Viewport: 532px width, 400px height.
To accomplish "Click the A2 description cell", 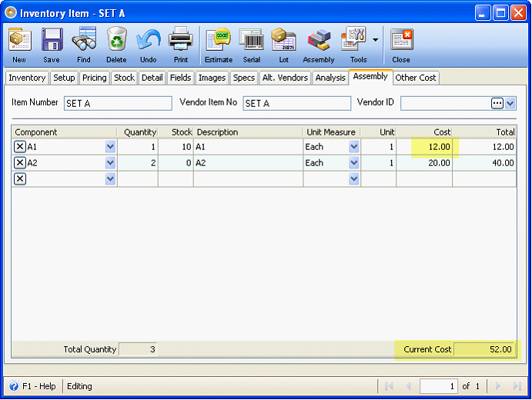I will [x=248, y=163].
